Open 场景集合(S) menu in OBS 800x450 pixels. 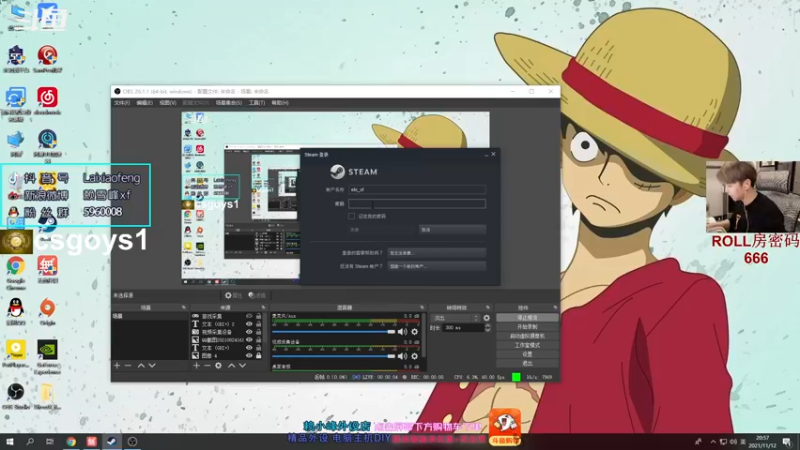pos(229,103)
